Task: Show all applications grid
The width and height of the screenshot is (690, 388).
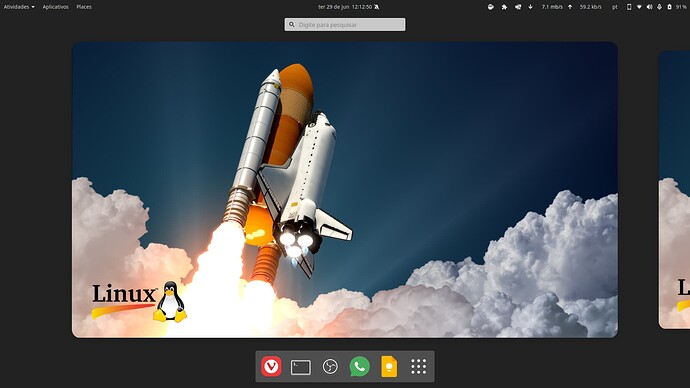Action: click(418, 366)
